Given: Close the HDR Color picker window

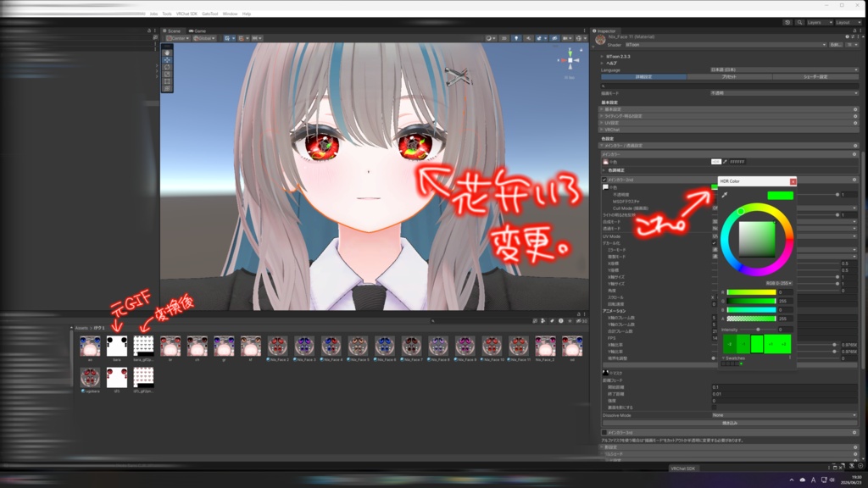Looking at the screenshot, I should (x=793, y=181).
